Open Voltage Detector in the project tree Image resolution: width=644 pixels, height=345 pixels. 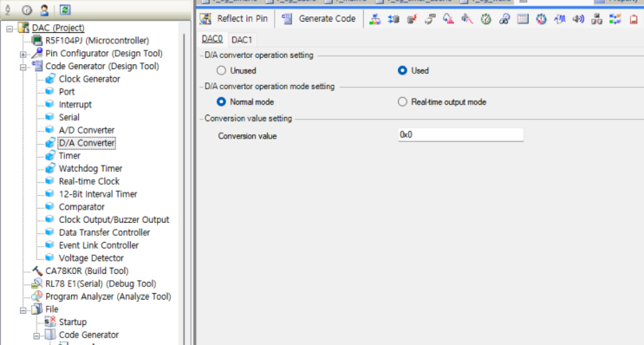pyautogui.click(x=91, y=258)
